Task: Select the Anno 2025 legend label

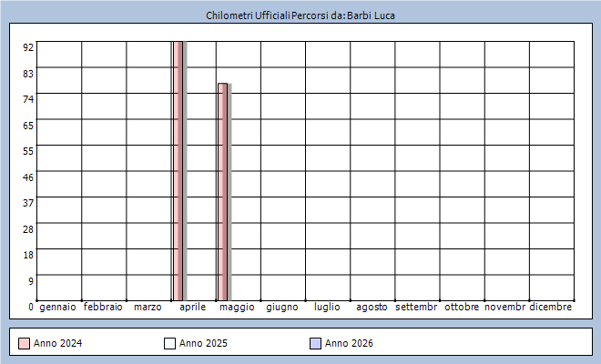Action: (203, 343)
